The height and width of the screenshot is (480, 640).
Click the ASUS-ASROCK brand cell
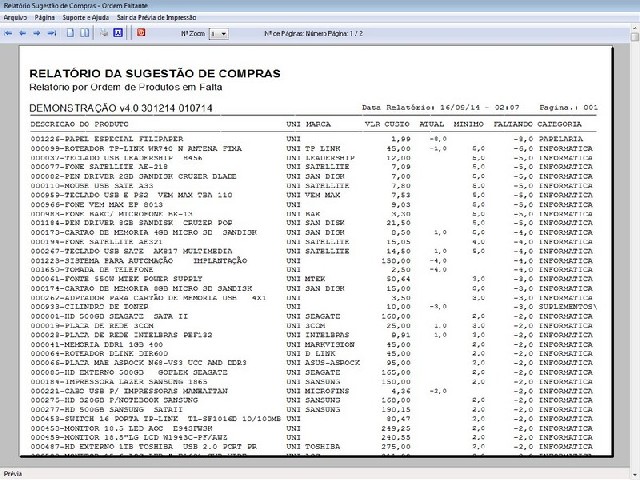(333, 363)
